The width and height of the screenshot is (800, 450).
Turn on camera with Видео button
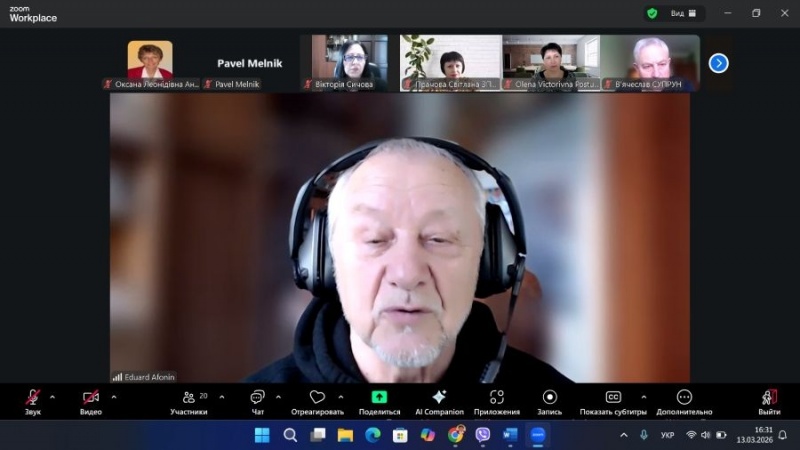(91, 398)
